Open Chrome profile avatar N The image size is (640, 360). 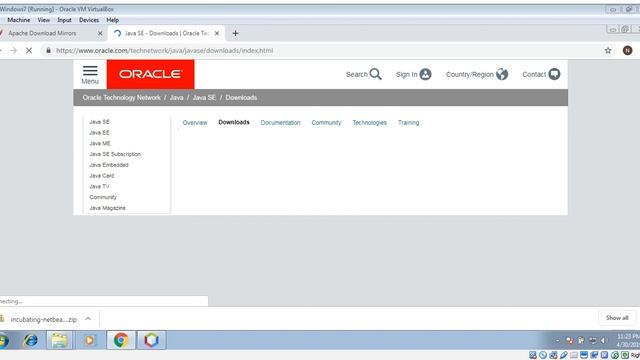coord(627,51)
